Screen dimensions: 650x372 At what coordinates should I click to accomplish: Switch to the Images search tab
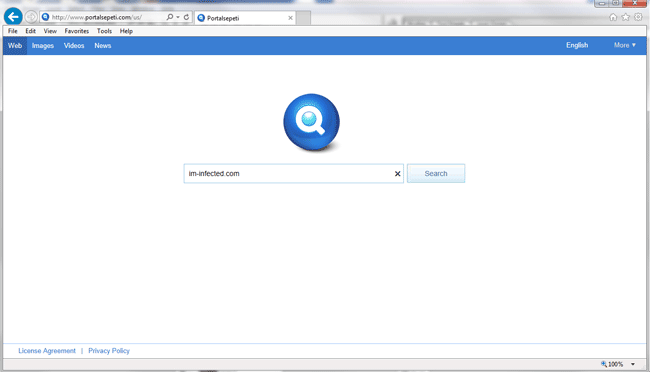[x=43, y=46]
